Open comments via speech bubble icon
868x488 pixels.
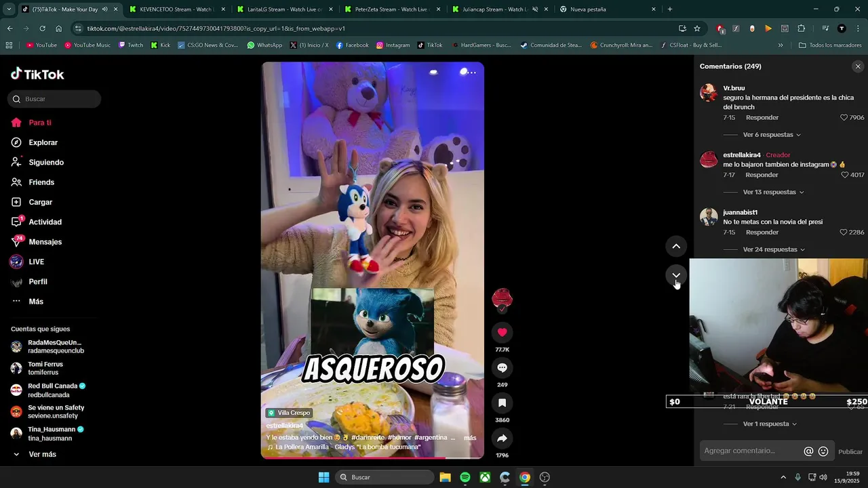502,367
